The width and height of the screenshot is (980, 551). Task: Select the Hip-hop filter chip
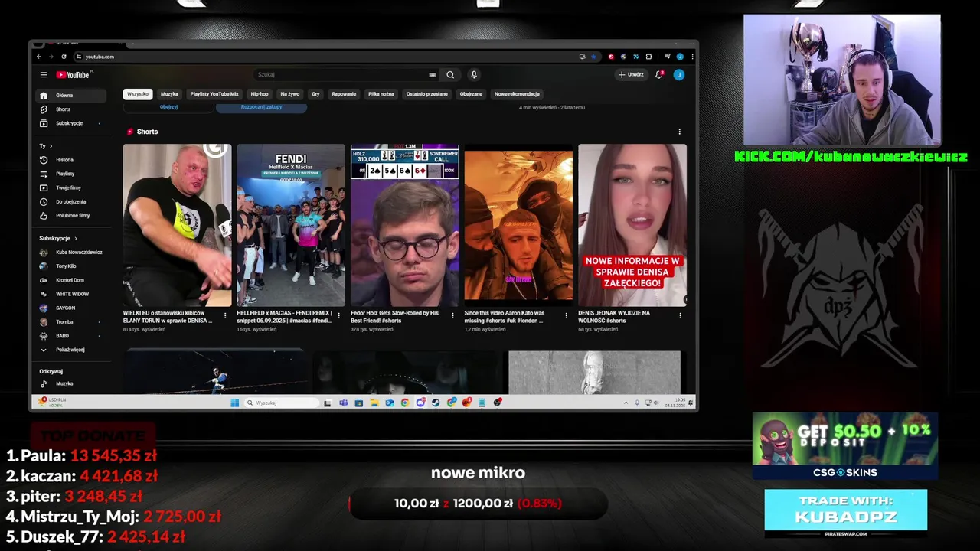tap(260, 94)
